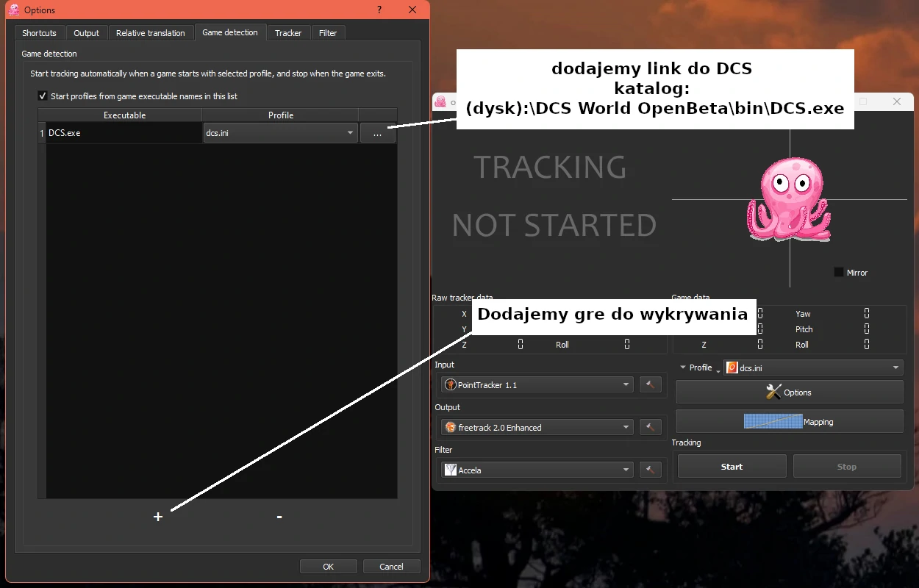Image resolution: width=919 pixels, height=588 pixels.
Task: Click the '...' browse button for DCS.exe
Action: 378,133
